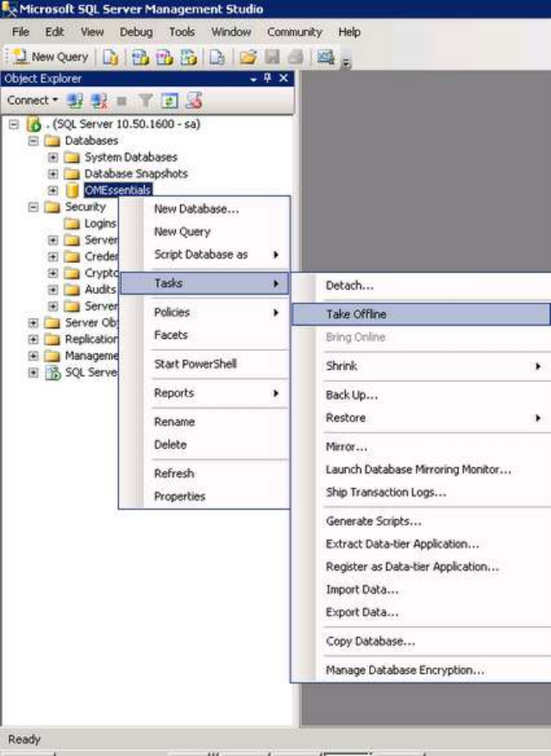Viewport: 551px width, 756px height.
Task: Click the SQL Server Compact Query icon
Action: 217,57
